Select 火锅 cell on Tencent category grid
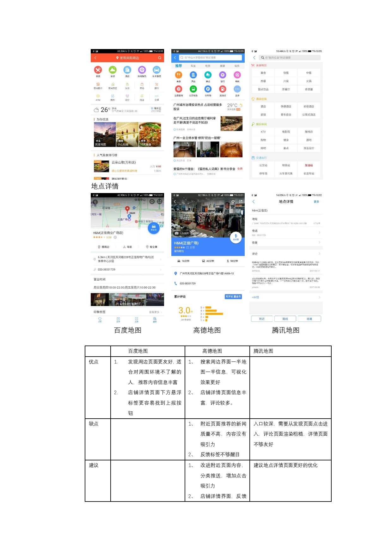Viewport: 392px width, 555px height. (x=309, y=81)
